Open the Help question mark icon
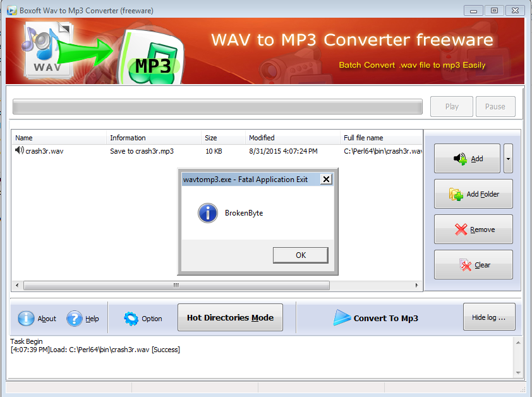532x397 pixels. [x=75, y=319]
